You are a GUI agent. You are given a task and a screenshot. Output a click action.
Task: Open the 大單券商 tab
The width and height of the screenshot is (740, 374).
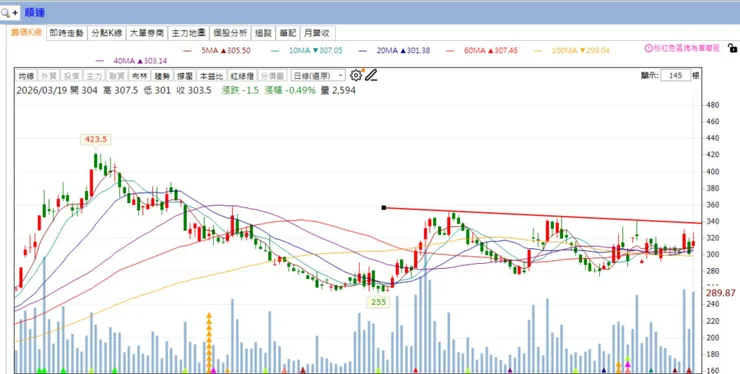pos(147,33)
